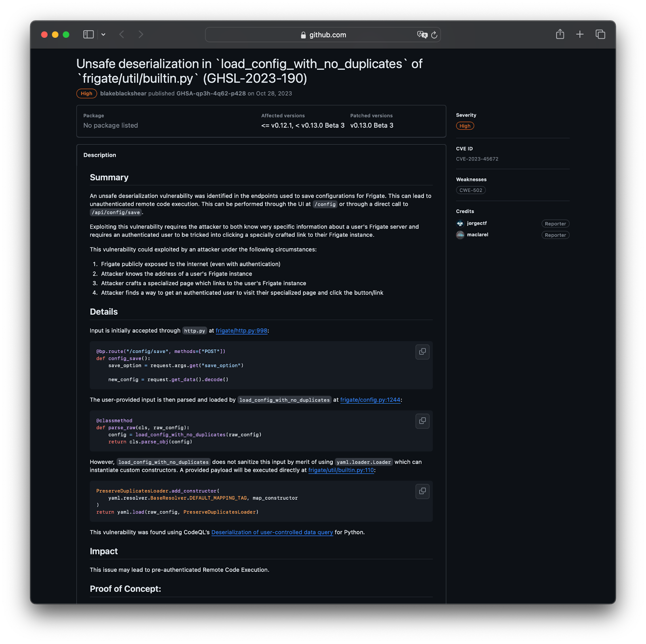
Task: Click the /config inline code in Summary
Action: (325, 205)
